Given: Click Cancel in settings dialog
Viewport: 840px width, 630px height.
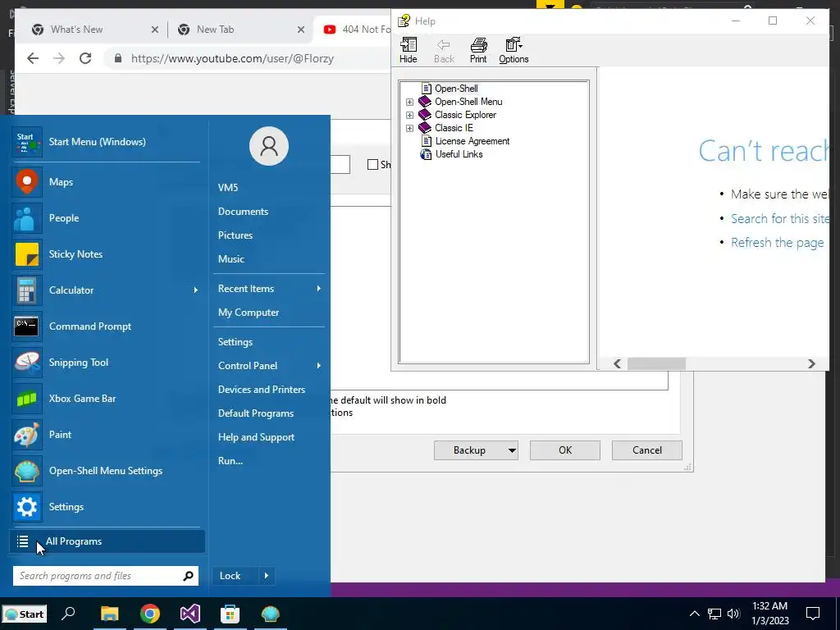Looking at the screenshot, I should [646, 450].
